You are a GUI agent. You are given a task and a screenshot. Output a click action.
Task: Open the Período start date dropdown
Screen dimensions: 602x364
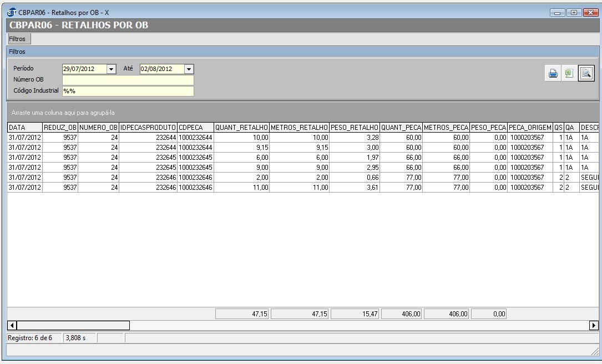coord(111,69)
